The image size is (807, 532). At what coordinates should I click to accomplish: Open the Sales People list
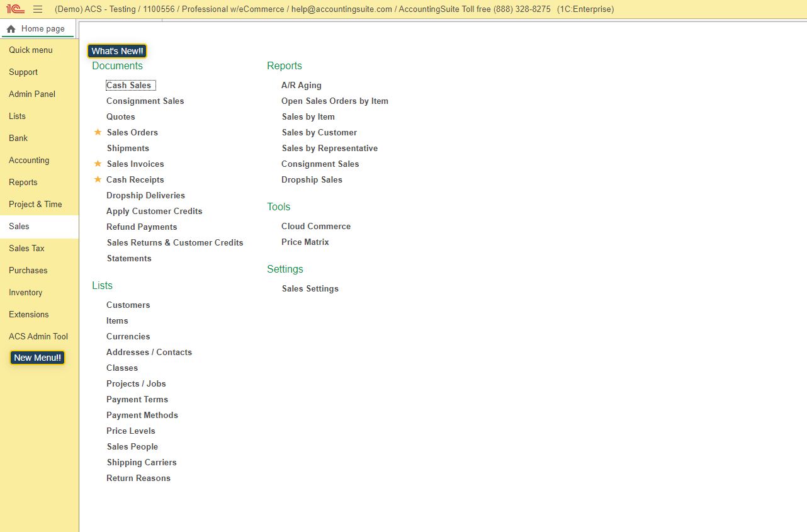click(x=132, y=447)
